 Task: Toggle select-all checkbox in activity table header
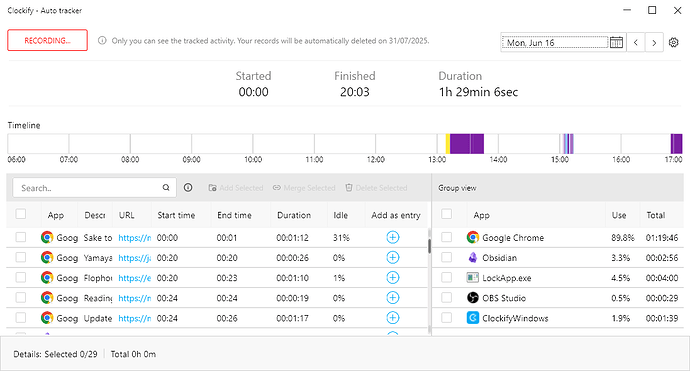click(21, 214)
